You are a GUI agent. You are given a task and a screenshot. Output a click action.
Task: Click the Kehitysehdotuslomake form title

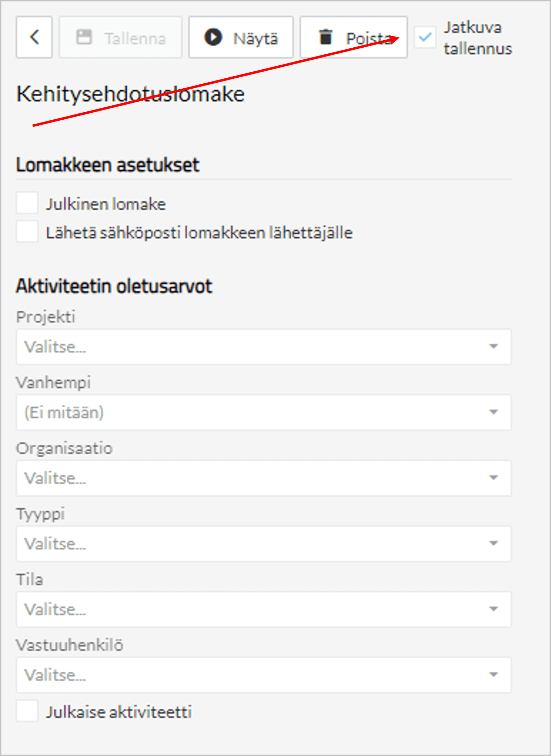pos(130,94)
